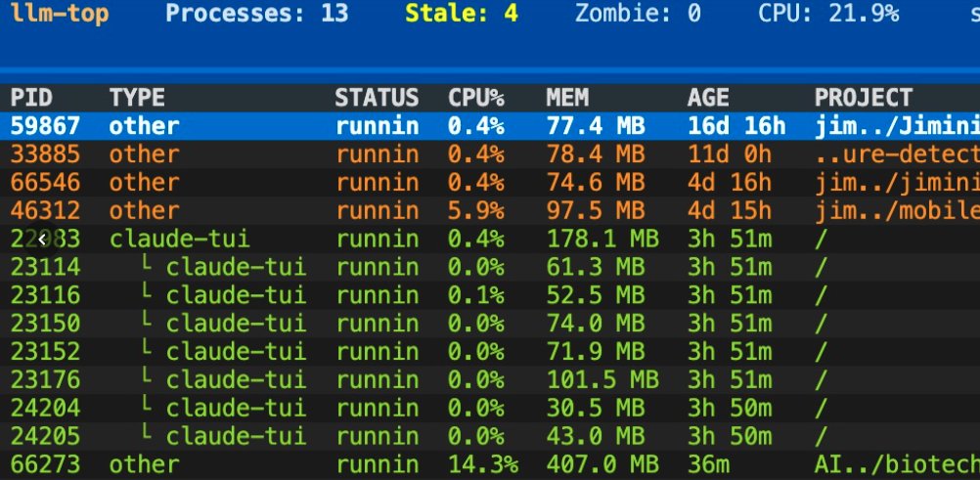980x480 pixels.
Task: Click the Stale: 4 indicator
Action: pyautogui.click(x=462, y=13)
